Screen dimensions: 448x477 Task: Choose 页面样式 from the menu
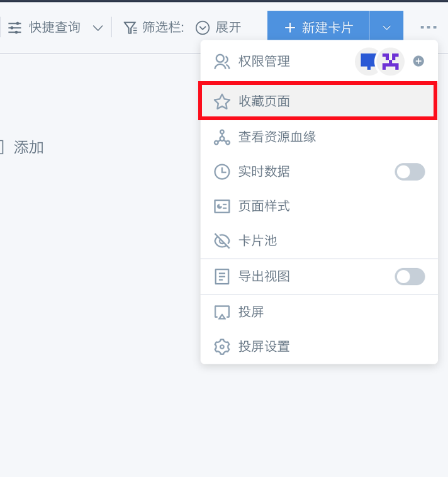pyautogui.click(x=319, y=206)
